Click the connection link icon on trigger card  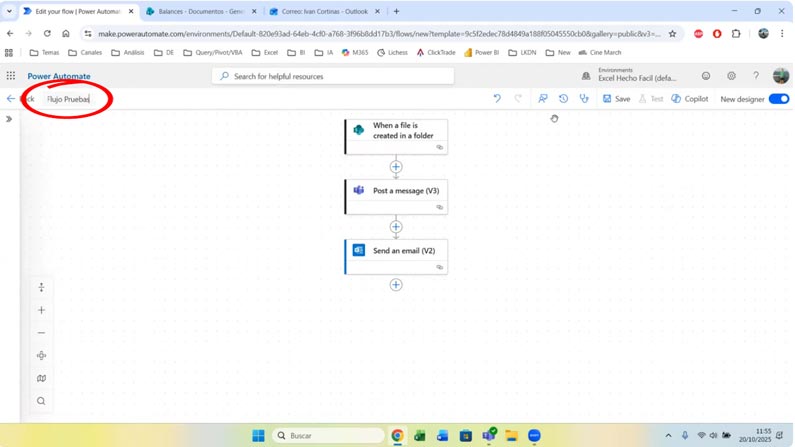click(x=440, y=147)
